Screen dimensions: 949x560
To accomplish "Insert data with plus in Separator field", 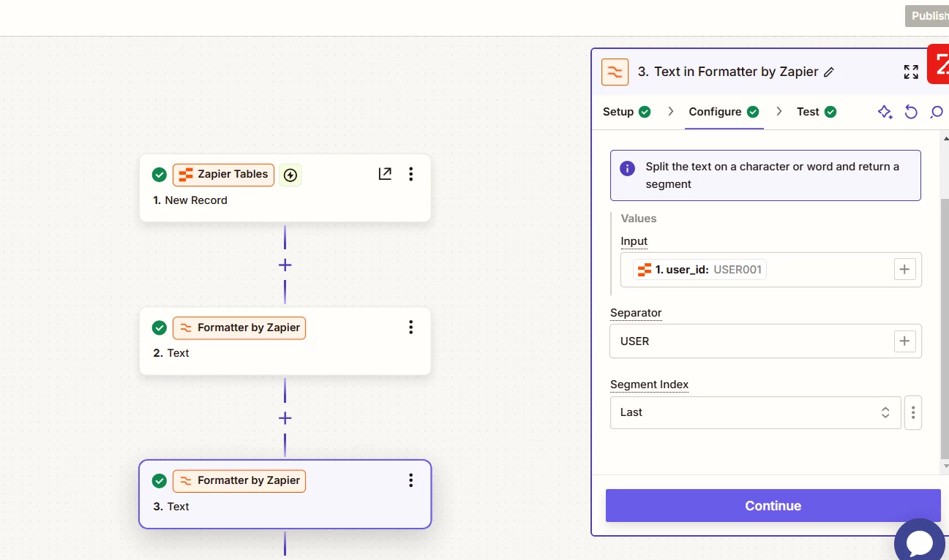I will (904, 341).
